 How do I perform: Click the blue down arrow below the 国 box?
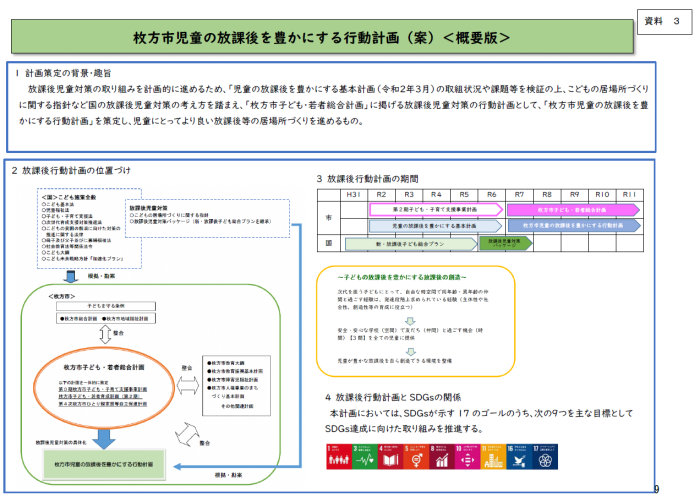coord(71,276)
